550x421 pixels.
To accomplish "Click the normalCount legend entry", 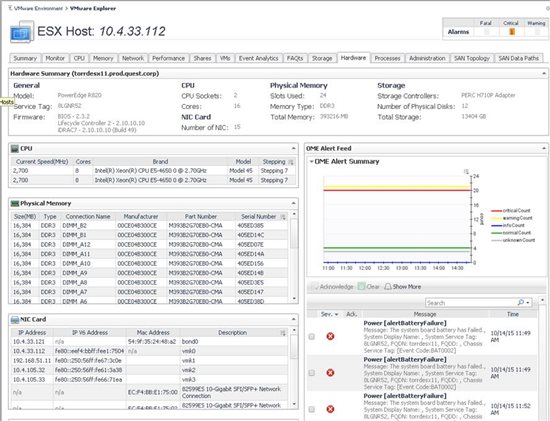I will click(x=511, y=233).
